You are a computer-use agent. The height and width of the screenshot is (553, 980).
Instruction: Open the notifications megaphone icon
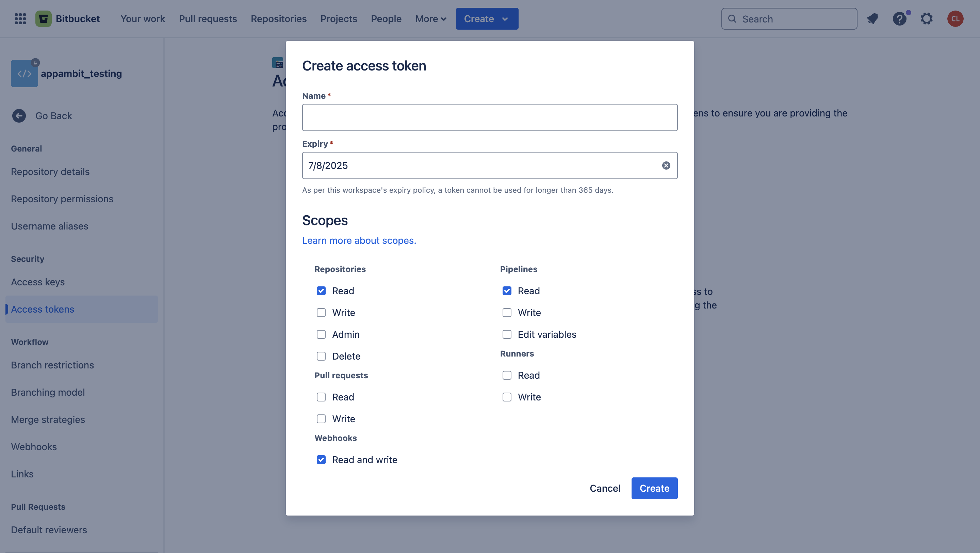[872, 19]
